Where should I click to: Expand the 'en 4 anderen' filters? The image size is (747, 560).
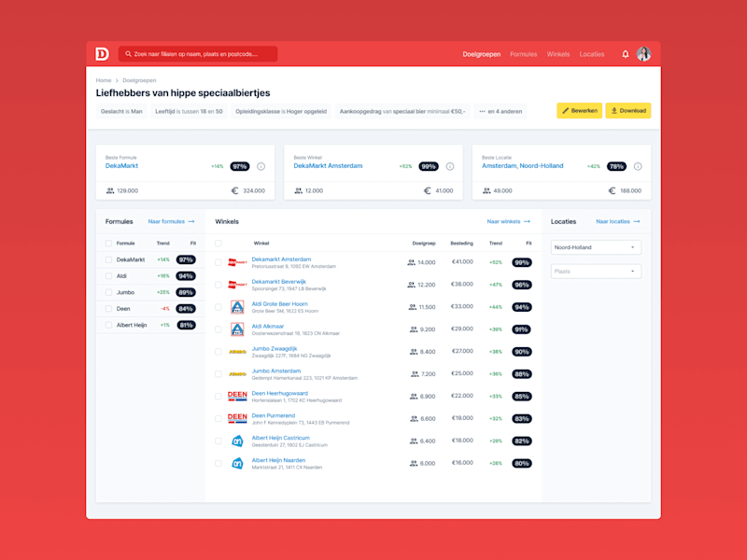coord(500,111)
